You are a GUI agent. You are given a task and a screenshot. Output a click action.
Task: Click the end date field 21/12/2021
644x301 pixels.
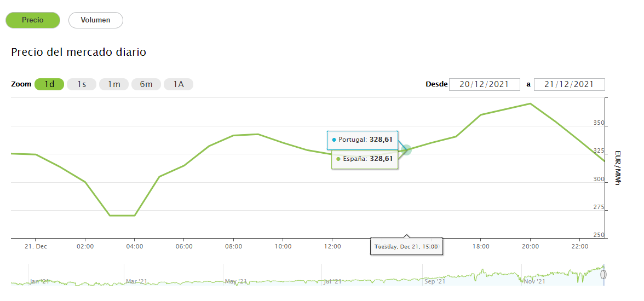pos(569,84)
